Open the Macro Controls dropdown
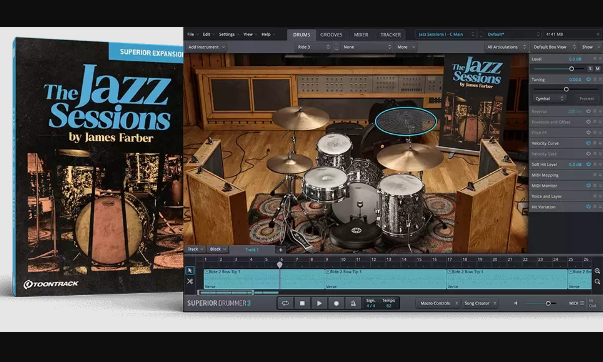 [438, 303]
